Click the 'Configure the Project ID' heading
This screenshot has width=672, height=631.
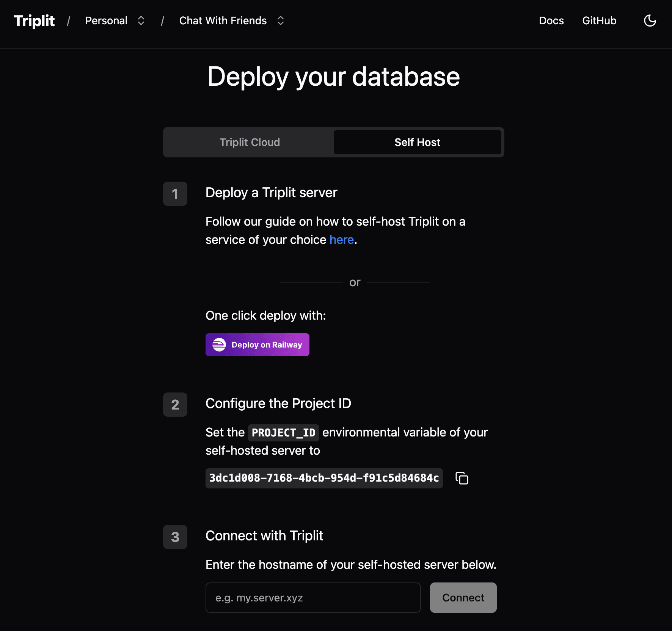coord(278,403)
